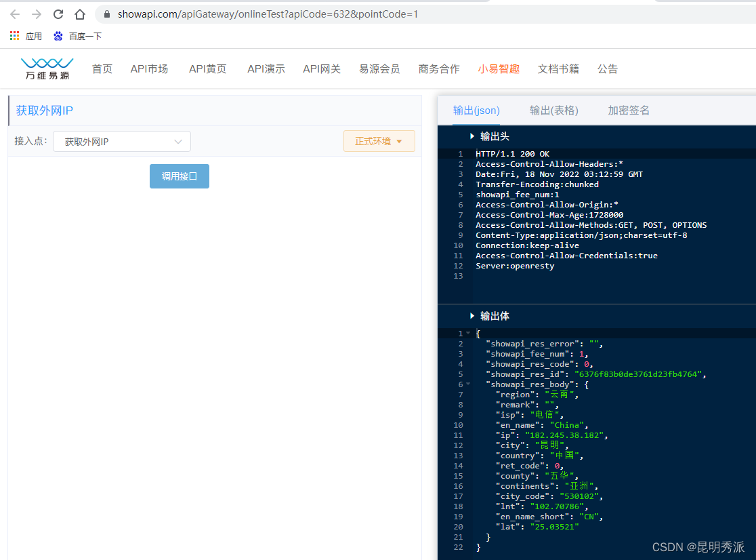The height and width of the screenshot is (560, 756).
Task: Click the ip value 182.245.38.182
Action: click(x=564, y=435)
